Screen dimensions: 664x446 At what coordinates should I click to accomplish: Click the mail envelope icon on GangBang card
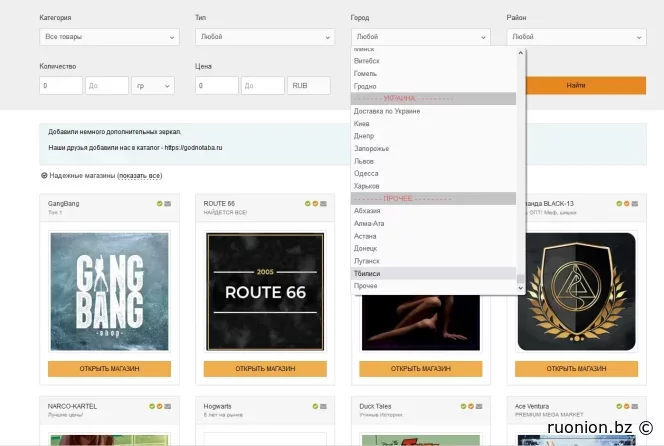point(168,204)
